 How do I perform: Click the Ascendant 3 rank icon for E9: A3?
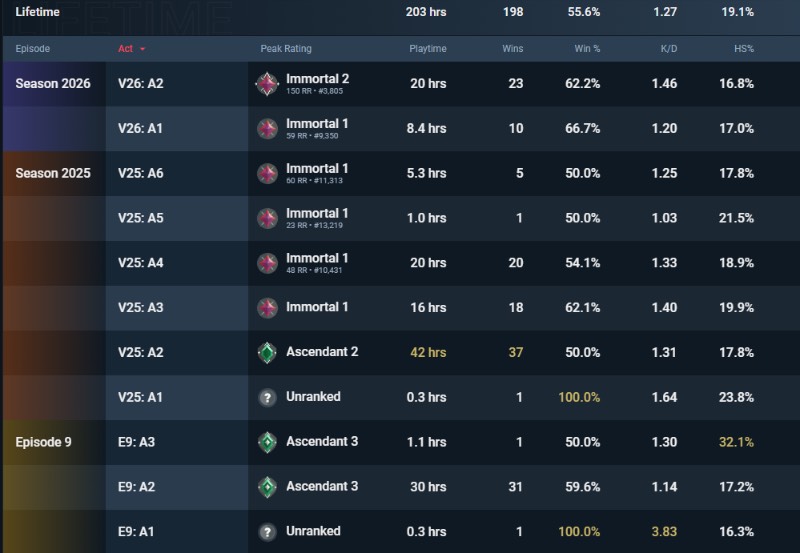click(x=267, y=442)
